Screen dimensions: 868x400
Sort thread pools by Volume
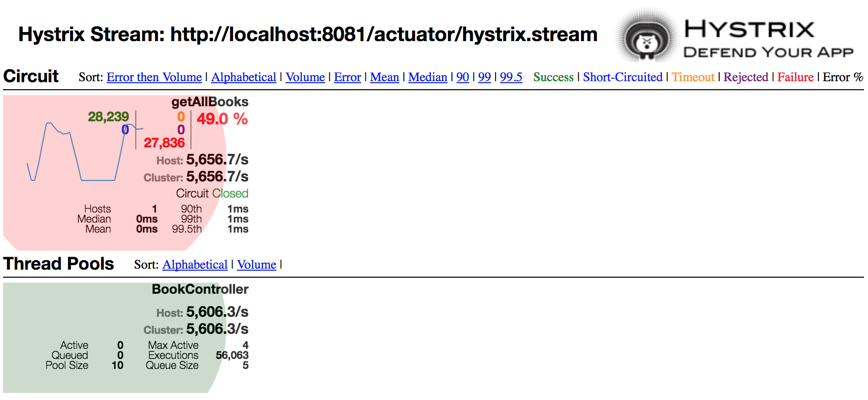click(x=257, y=265)
